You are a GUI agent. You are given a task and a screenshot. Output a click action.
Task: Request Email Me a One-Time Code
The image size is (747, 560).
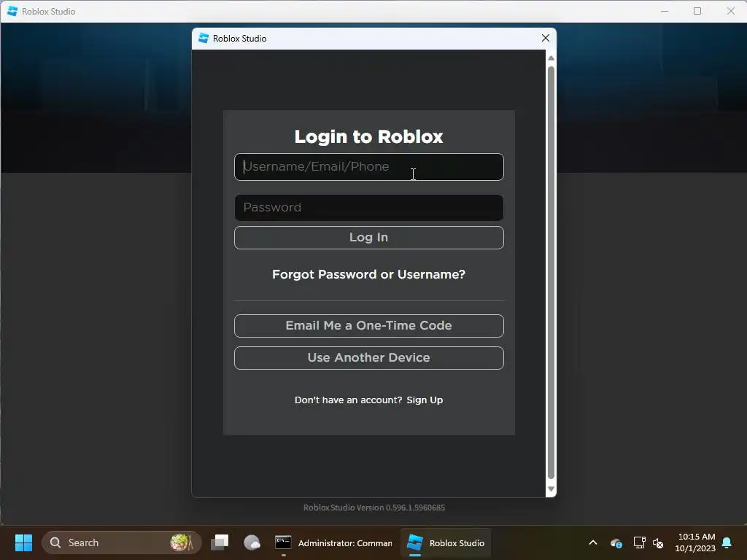coord(368,326)
